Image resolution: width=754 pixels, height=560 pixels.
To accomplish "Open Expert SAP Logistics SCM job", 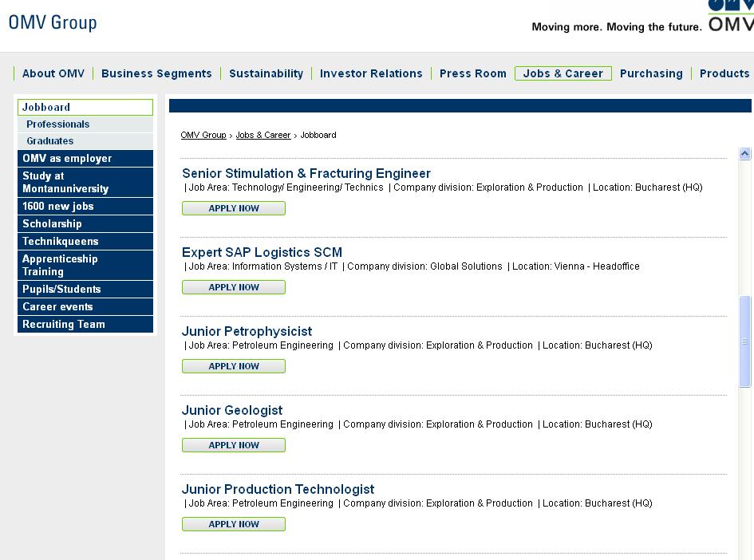I will (262, 252).
